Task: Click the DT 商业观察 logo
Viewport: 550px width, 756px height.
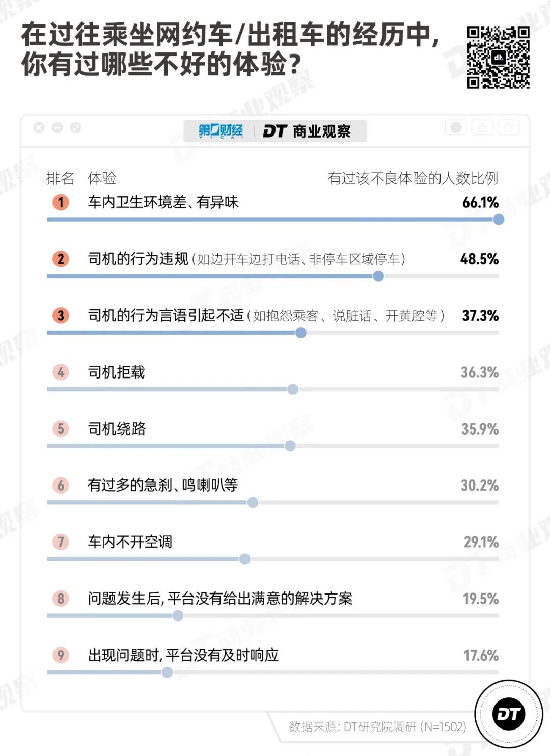Action: click(307, 131)
